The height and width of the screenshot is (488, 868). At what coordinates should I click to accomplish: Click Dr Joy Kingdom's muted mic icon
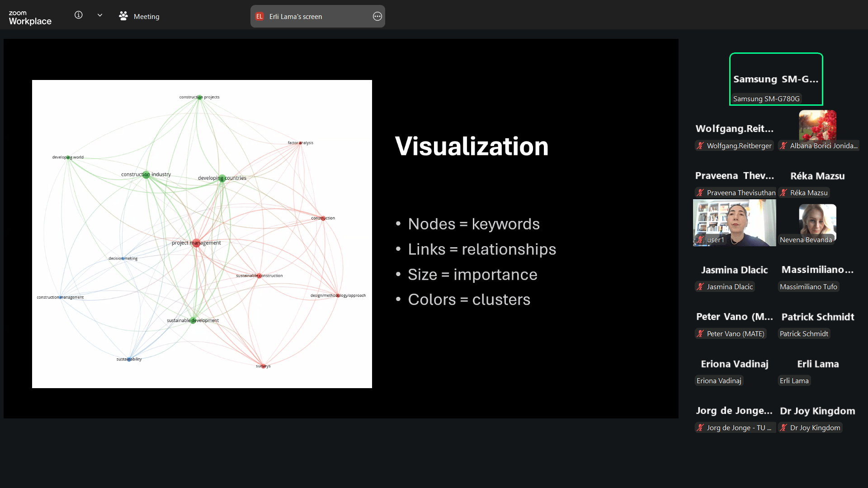[783, 428]
